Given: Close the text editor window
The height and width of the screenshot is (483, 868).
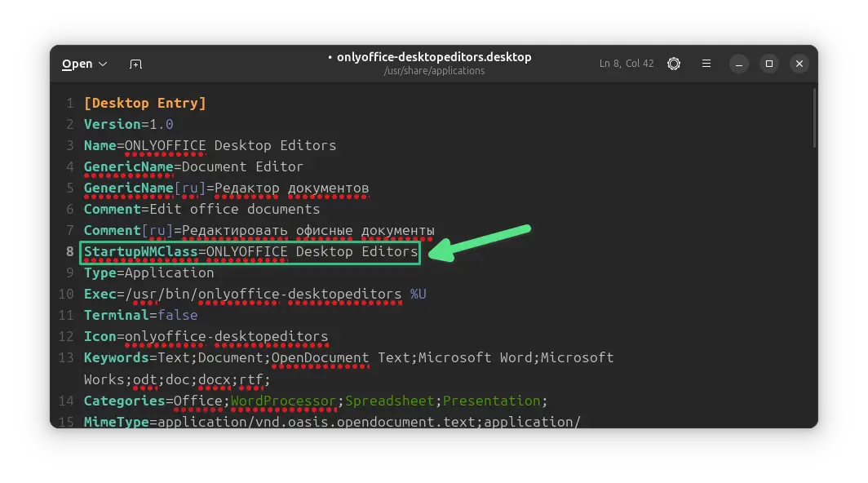Looking at the screenshot, I should 799,64.
